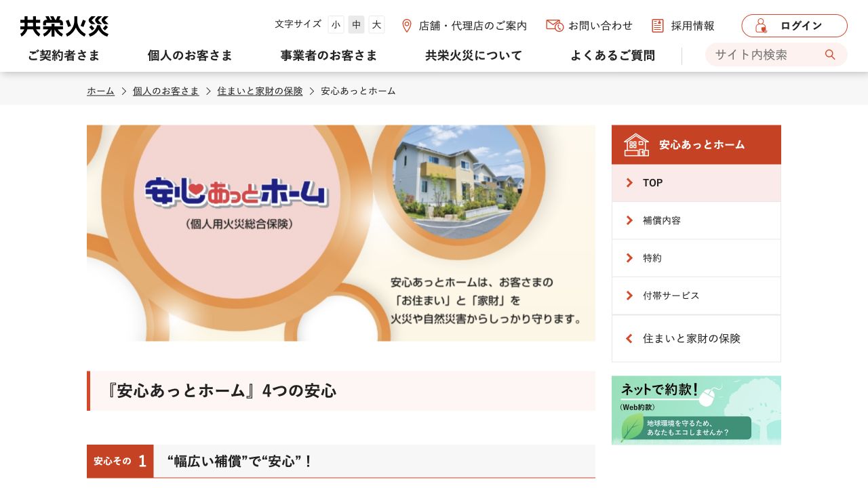Go to ホーム breadcrumb
Viewport: 868px width, 488px height.
pyautogui.click(x=100, y=91)
